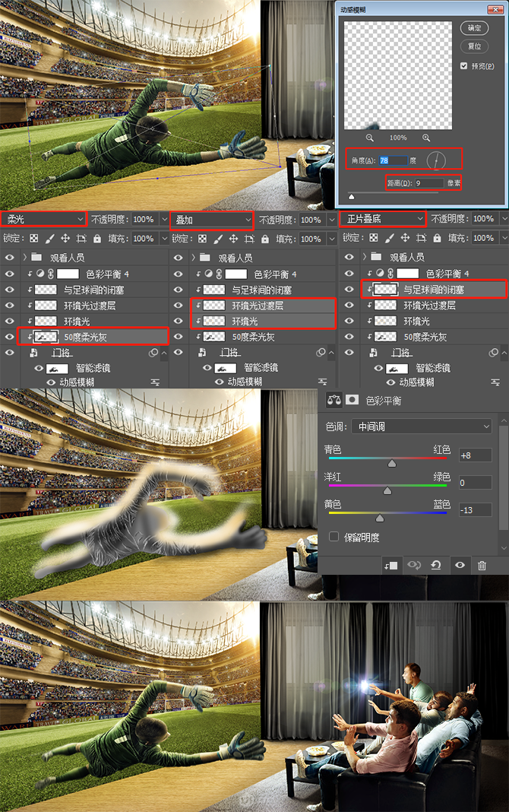Screen dimensions: 509x812
Task: Open the 正片叠底 blend mode dropdown
Action: pyautogui.click(x=383, y=219)
